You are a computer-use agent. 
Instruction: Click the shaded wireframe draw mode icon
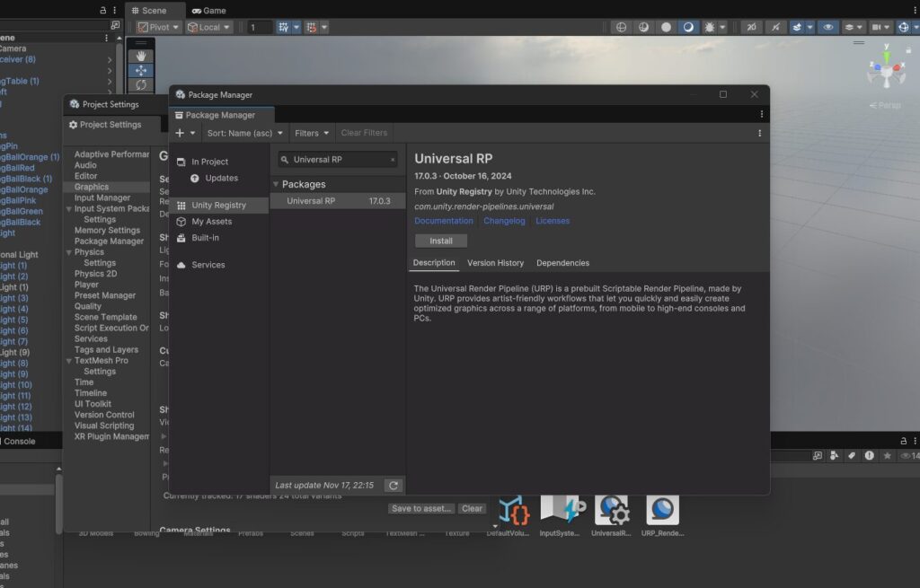(x=643, y=27)
